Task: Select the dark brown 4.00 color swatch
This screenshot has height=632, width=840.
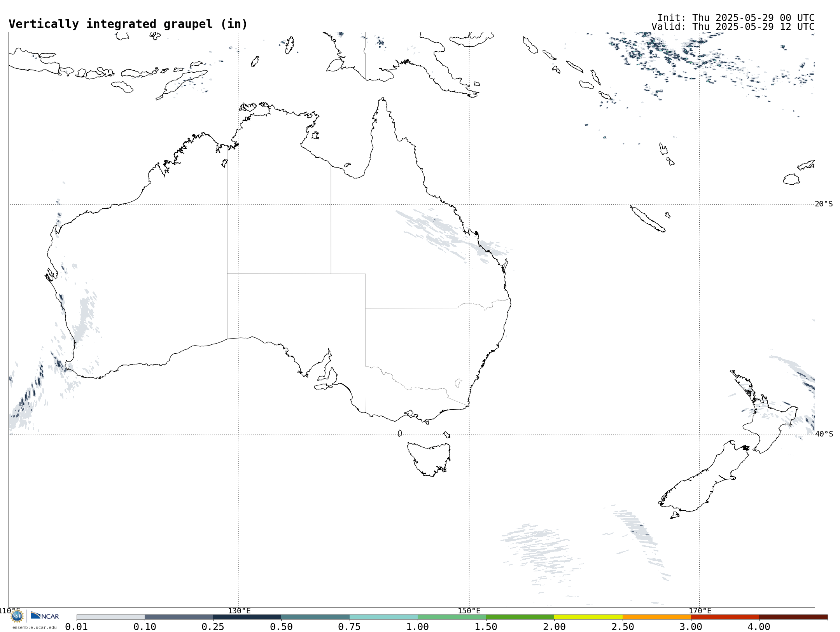Action: 793,617
